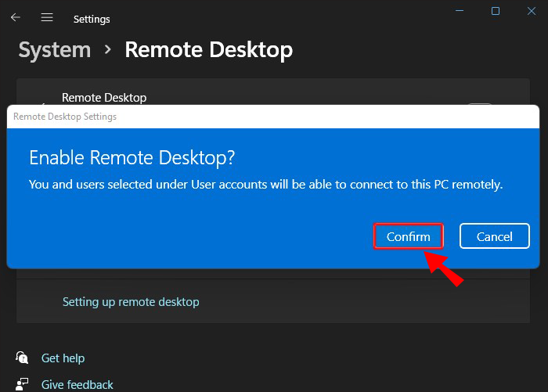Click the "Enable Remote Desktop?" dialog heading
The image size is (548, 392).
point(132,157)
